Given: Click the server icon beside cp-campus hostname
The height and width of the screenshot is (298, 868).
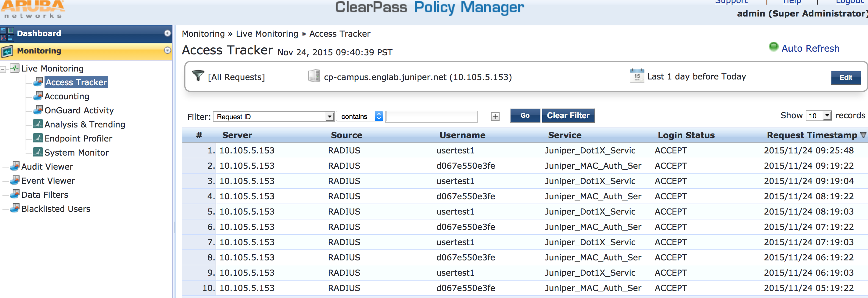Looking at the screenshot, I should (x=314, y=76).
